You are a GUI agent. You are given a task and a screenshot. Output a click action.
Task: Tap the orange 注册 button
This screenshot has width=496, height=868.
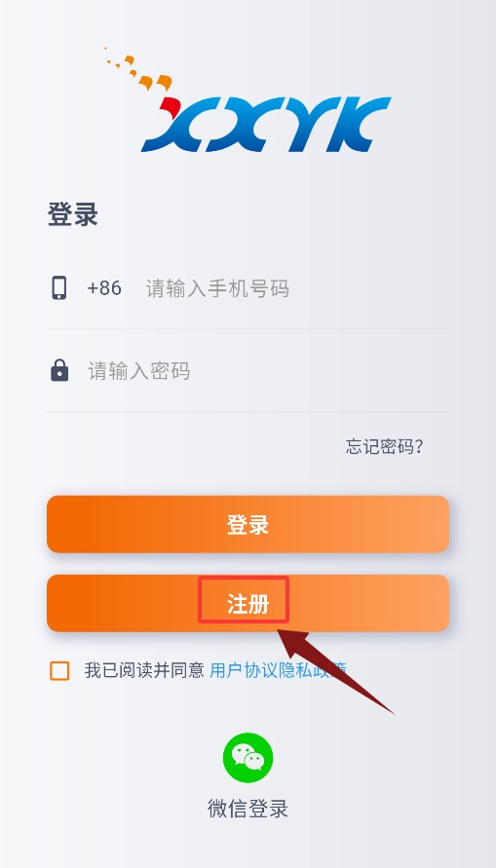(x=248, y=603)
